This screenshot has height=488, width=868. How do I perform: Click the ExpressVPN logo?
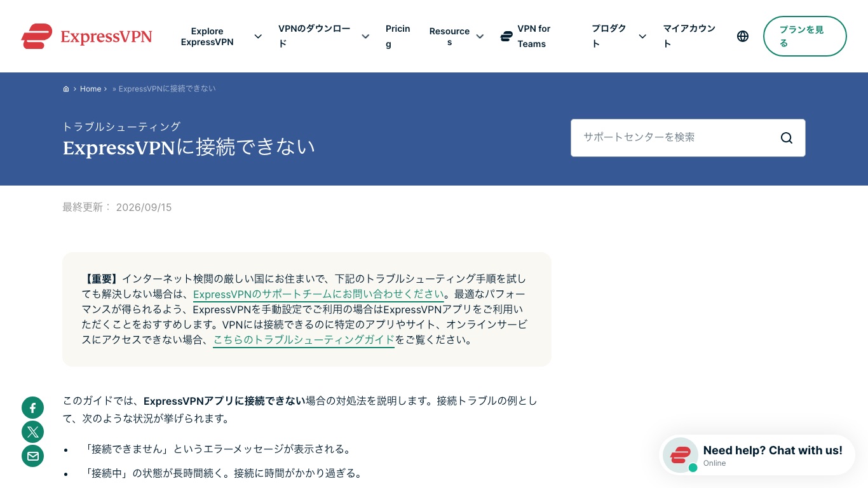86,36
